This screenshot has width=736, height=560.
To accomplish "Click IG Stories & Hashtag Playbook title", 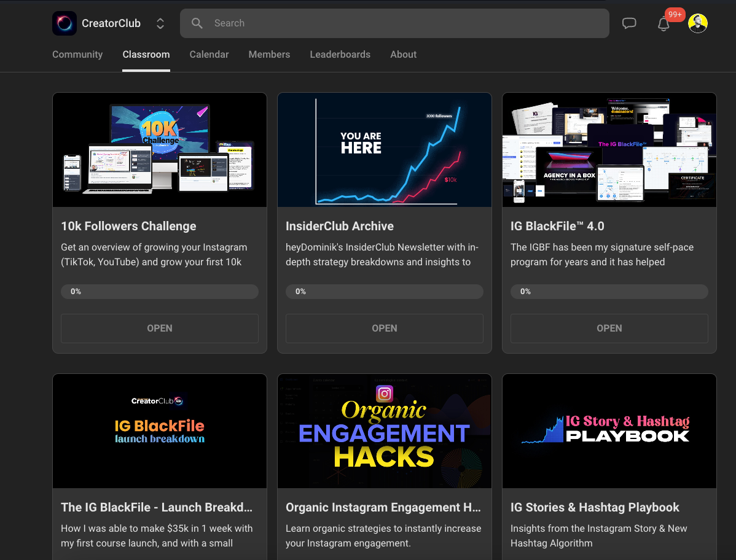I will [595, 507].
